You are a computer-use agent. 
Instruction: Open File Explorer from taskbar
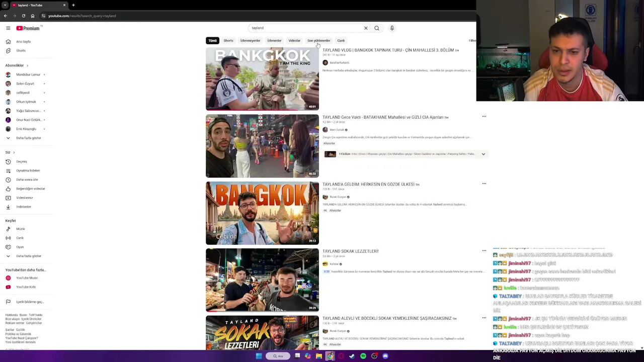coord(319,356)
